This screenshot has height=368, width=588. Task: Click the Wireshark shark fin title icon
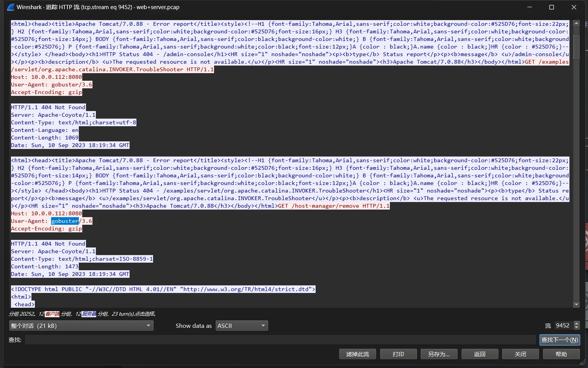(11, 7)
